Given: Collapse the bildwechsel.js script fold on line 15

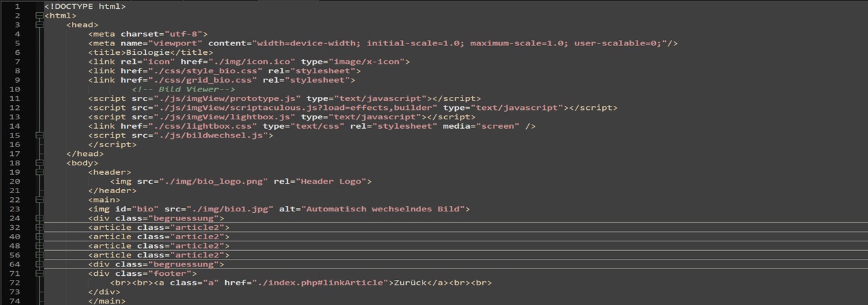Looking at the screenshot, I should (x=39, y=136).
